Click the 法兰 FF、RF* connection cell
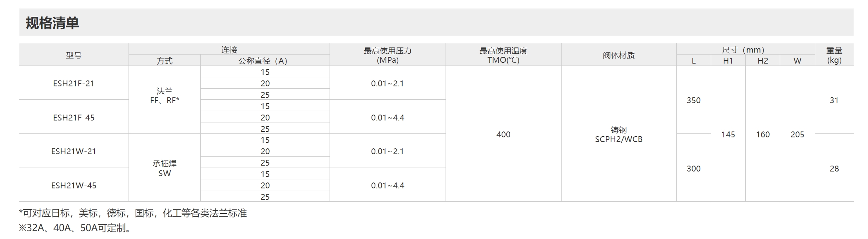The height and width of the screenshot is (239, 868). pos(165,96)
